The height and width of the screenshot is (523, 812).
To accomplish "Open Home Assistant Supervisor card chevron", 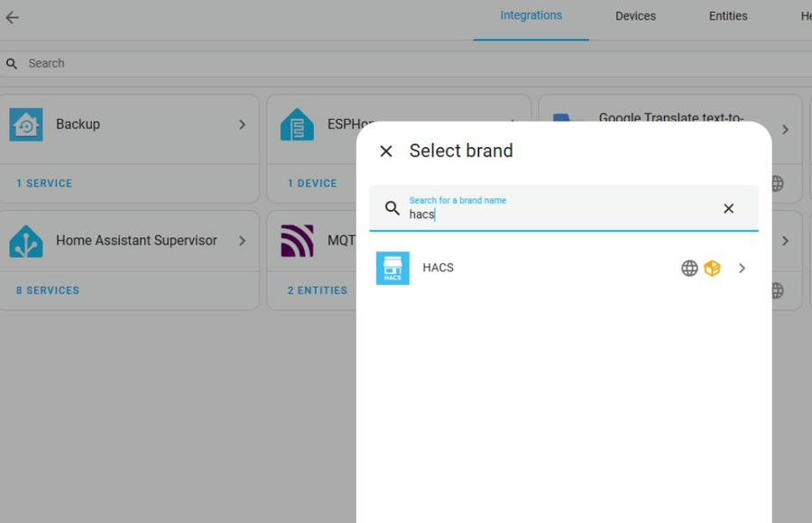I will click(242, 241).
